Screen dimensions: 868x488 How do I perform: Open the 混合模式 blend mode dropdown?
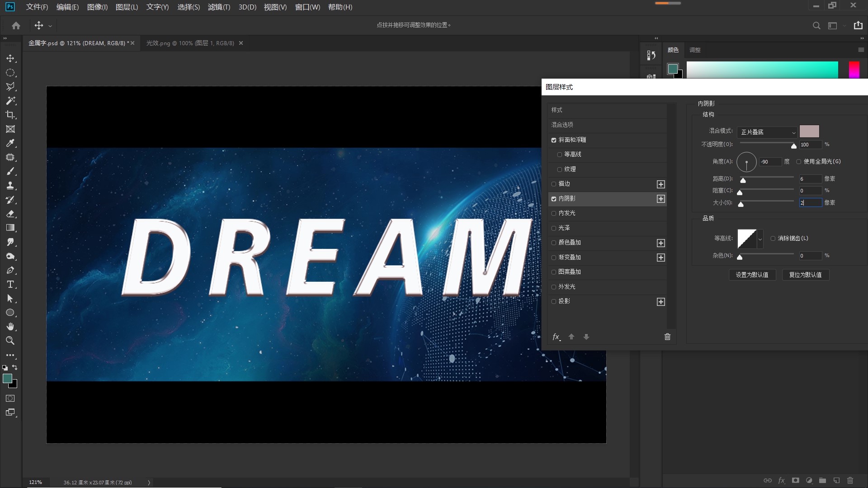pyautogui.click(x=767, y=132)
